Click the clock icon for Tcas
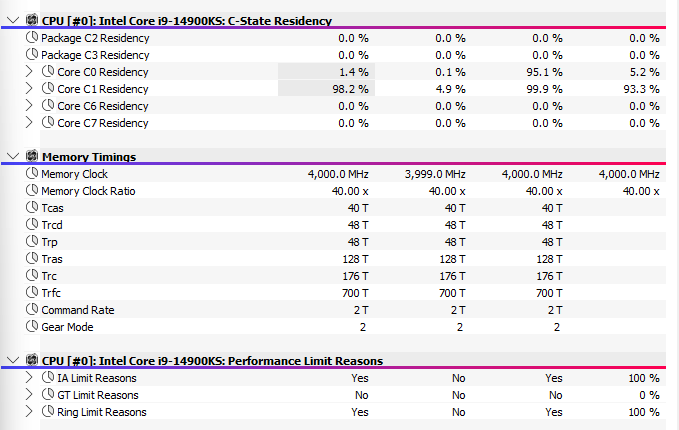The image size is (679, 430). (x=32, y=207)
